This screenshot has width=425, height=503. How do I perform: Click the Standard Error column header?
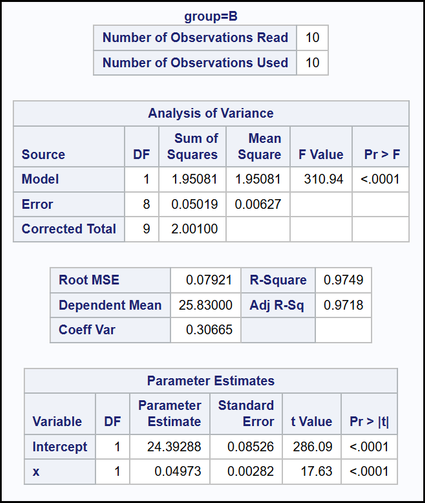[246, 413]
